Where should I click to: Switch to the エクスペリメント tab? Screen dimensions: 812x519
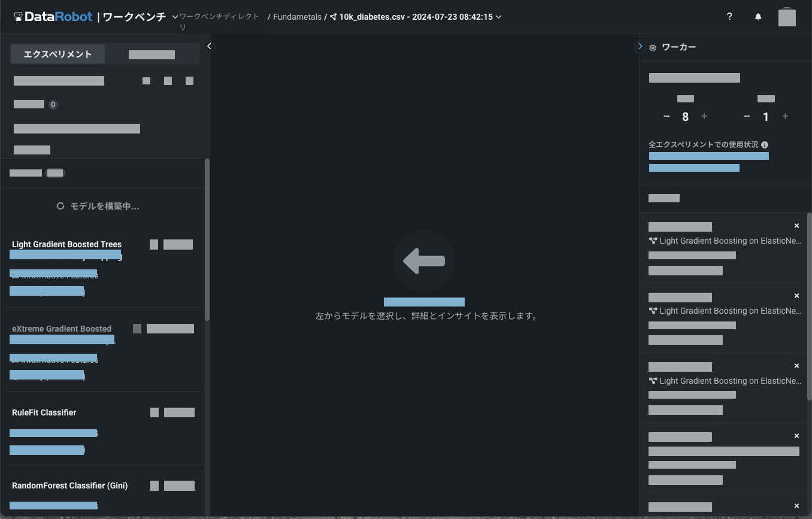pyautogui.click(x=57, y=54)
